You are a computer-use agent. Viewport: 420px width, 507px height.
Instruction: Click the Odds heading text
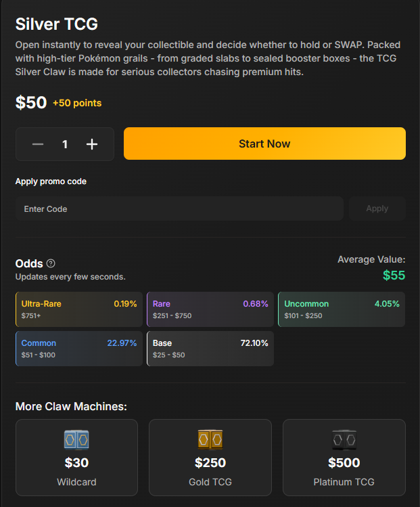tap(29, 263)
